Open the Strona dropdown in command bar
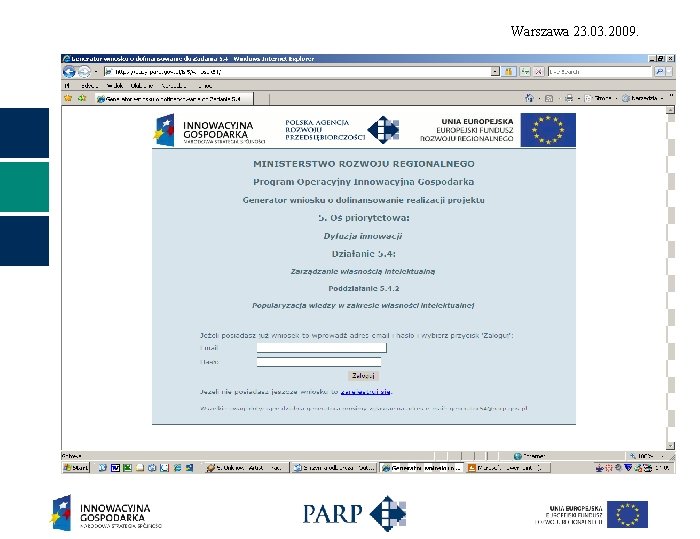 coord(600,98)
